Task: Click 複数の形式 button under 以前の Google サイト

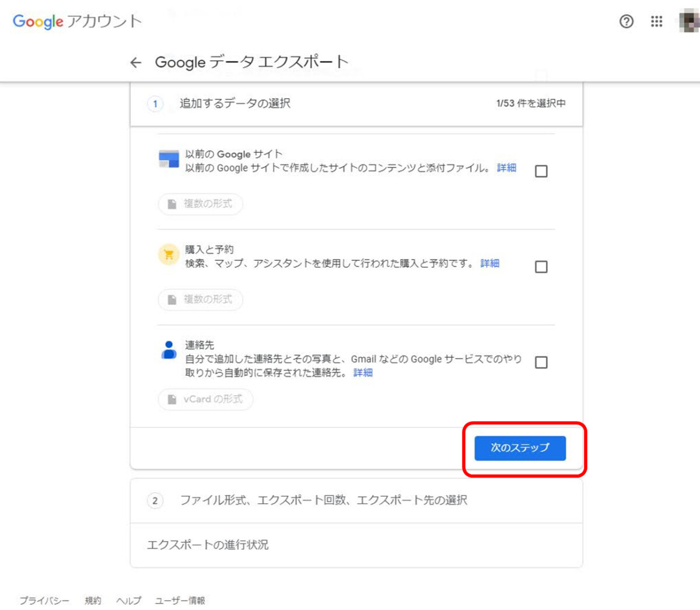Action: pos(200,204)
